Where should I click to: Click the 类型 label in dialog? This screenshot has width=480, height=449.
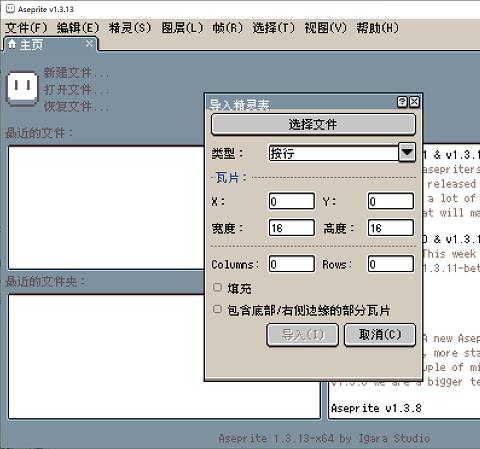228,153
